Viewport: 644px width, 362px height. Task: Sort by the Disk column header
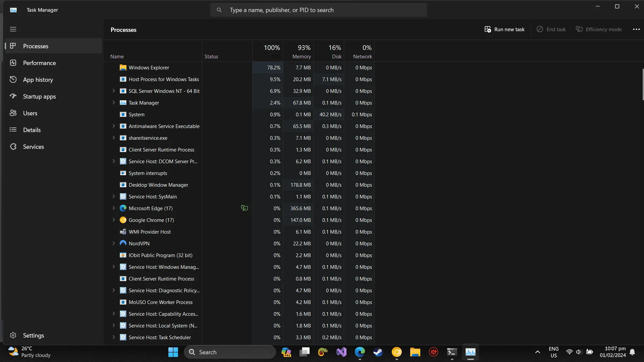coord(329,51)
